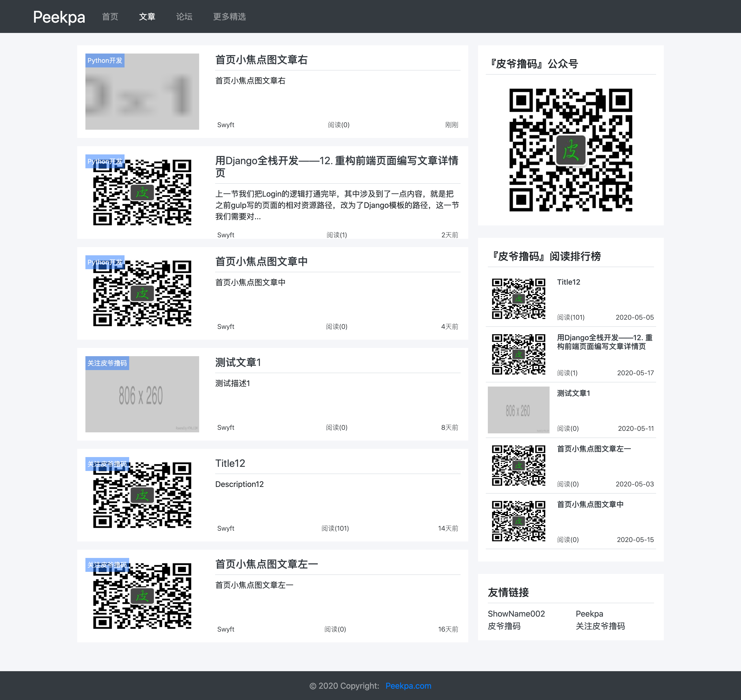The width and height of the screenshot is (741, 700).
Task: Click date 2020-05-17 in ranking sidebar
Action: click(x=636, y=373)
